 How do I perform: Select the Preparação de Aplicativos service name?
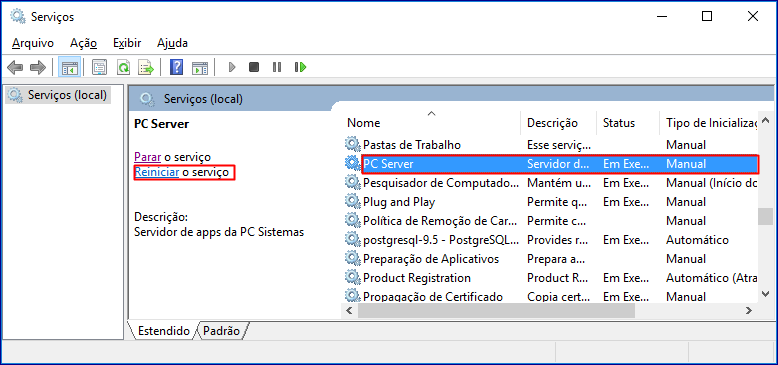click(431, 259)
